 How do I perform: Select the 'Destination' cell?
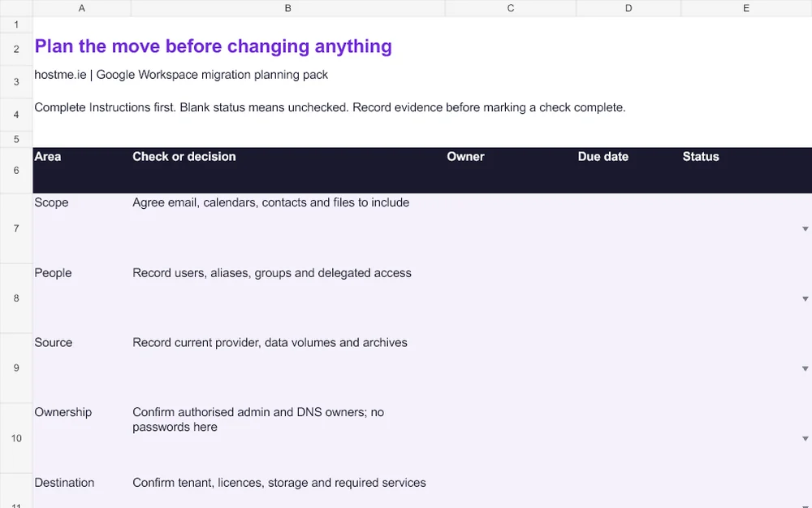coord(82,491)
